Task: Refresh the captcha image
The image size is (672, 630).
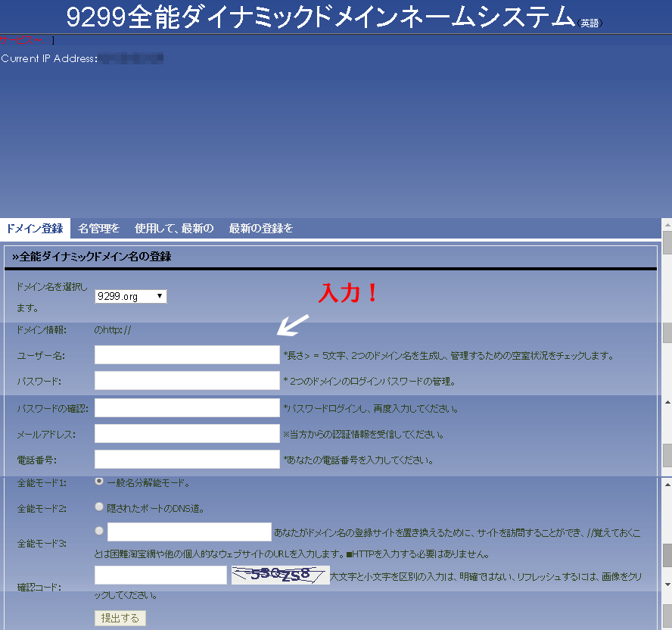Action: (281, 575)
